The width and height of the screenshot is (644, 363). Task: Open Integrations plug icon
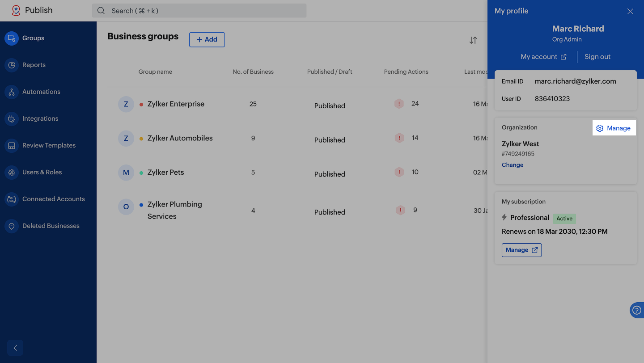12,118
